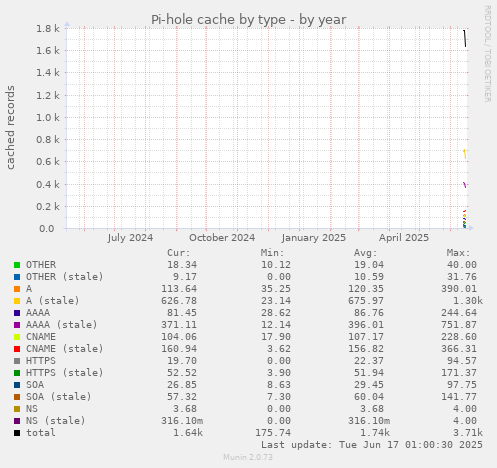Click the 'A (stale)' legend label
Image resolution: width=497 pixels, height=468 pixels.
coord(53,301)
